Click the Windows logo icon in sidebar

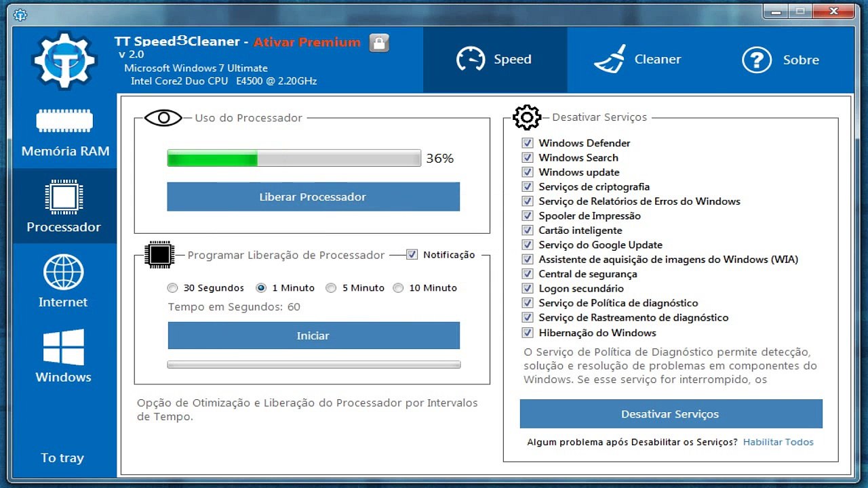point(64,348)
